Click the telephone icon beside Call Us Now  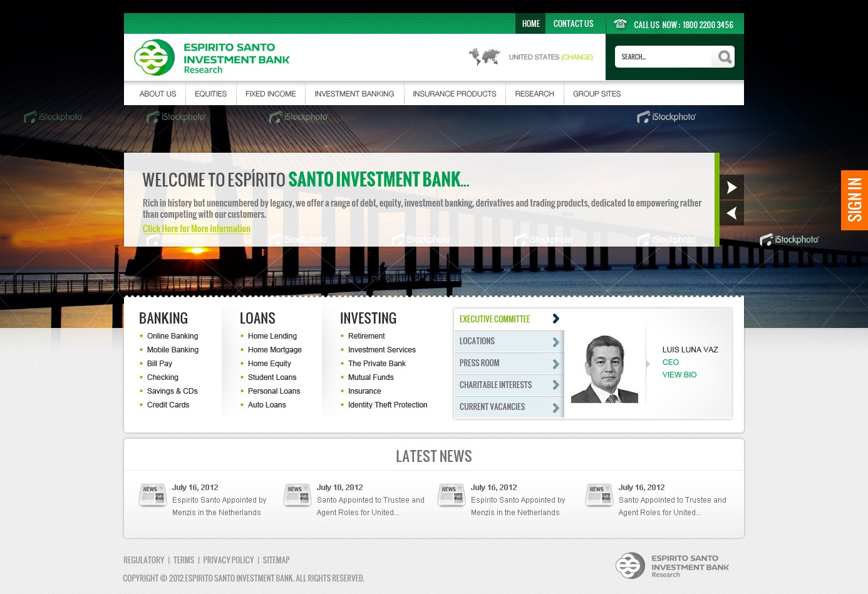[x=620, y=24]
